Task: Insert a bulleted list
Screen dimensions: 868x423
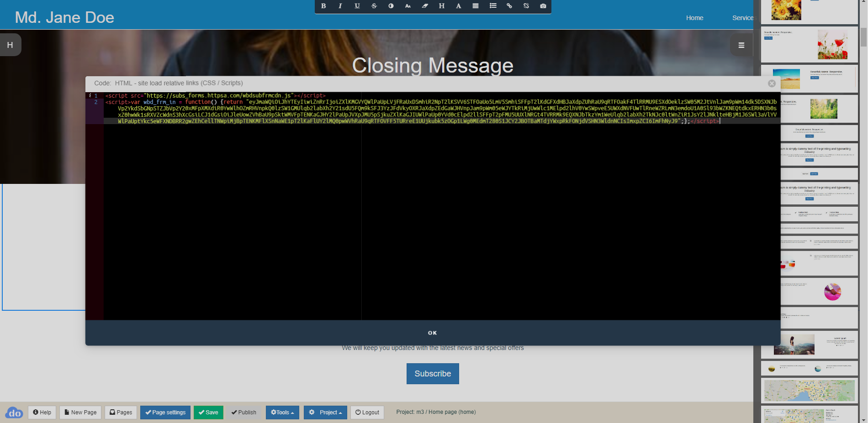Action: tap(493, 6)
